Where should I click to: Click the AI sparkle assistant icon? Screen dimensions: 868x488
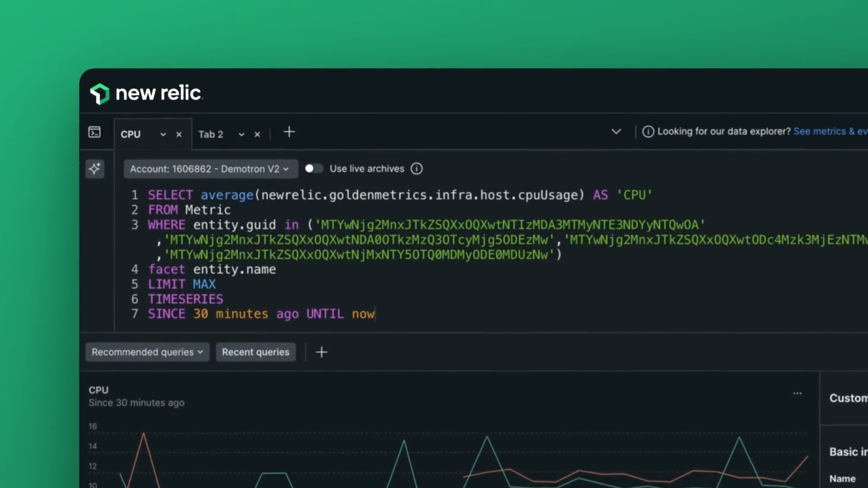[95, 169]
